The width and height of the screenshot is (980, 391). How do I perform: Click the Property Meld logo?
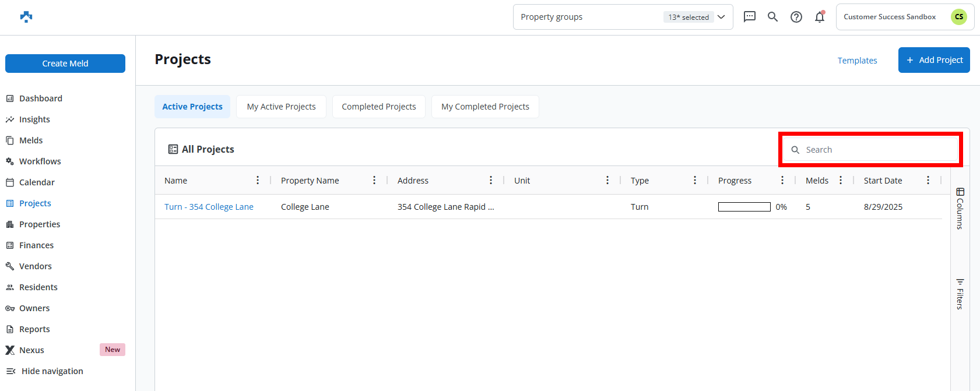[26, 17]
